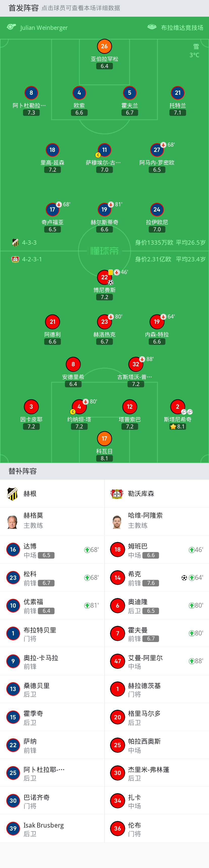Image resolution: width=209 pixels, height=868 pixels.
Task: Click the referee whistle icon
Action: (x=11, y=27)
